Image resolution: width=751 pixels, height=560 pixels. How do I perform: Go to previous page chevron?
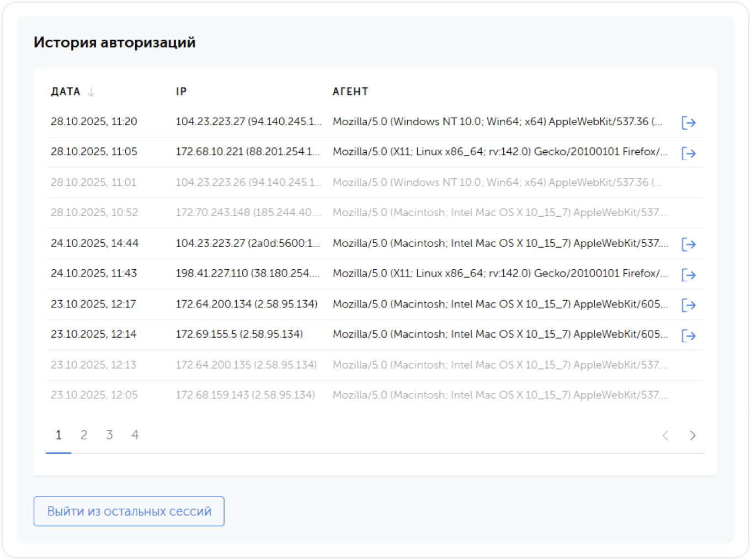(x=665, y=435)
